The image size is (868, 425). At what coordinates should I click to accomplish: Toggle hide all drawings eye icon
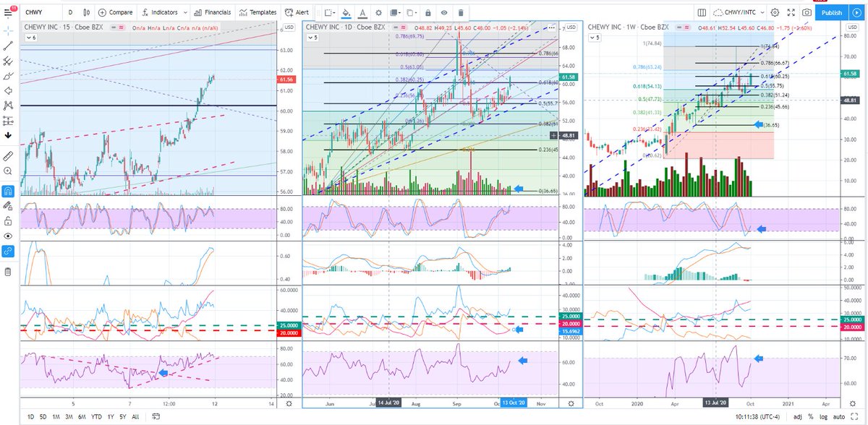pyautogui.click(x=8, y=236)
